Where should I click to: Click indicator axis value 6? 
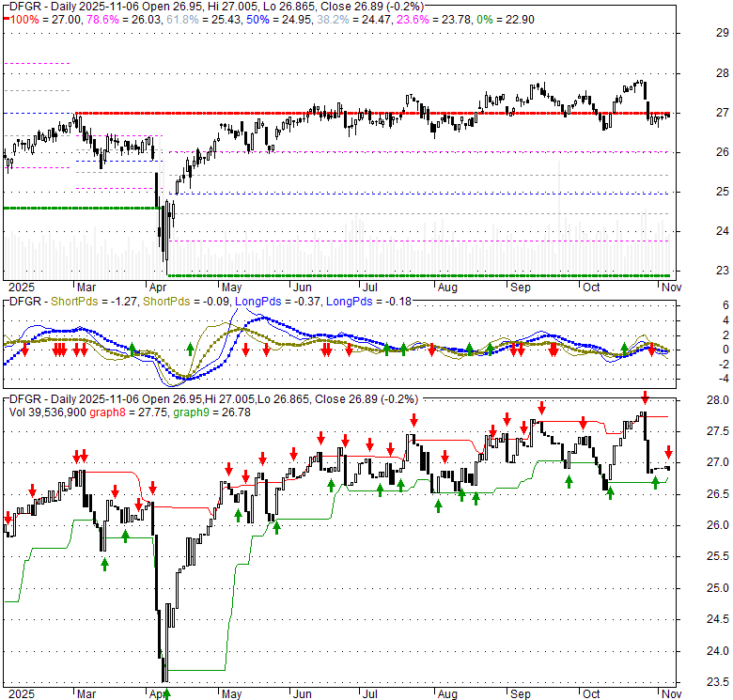pyautogui.click(x=725, y=305)
